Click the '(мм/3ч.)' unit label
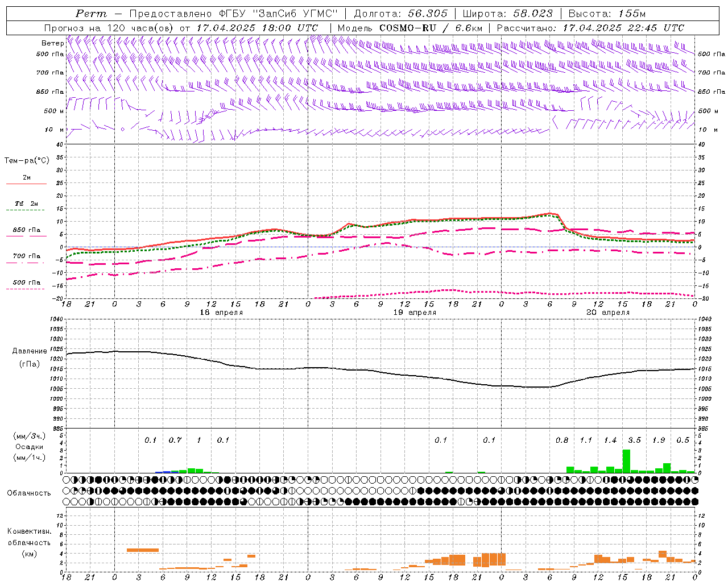 pyautogui.click(x=29, y=436)
